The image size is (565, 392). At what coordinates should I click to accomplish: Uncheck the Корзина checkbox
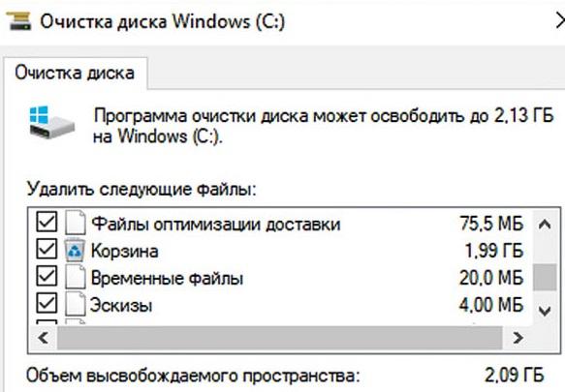click(x=47, y=249)
